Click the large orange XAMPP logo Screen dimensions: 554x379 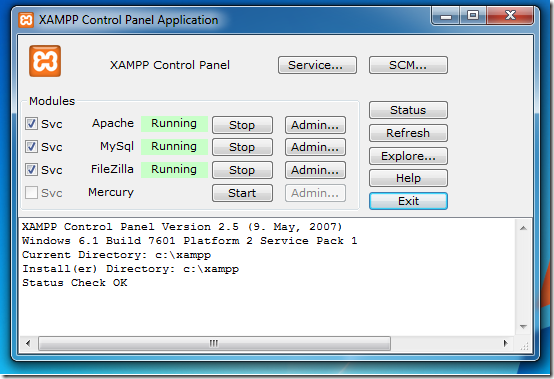pos(45,61)
